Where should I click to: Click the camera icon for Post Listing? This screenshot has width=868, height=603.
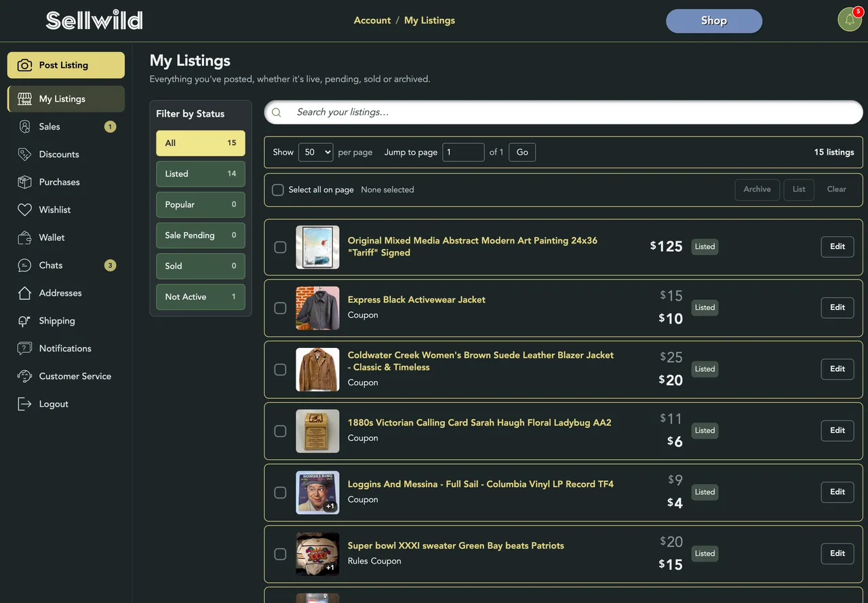pos(24,65)
